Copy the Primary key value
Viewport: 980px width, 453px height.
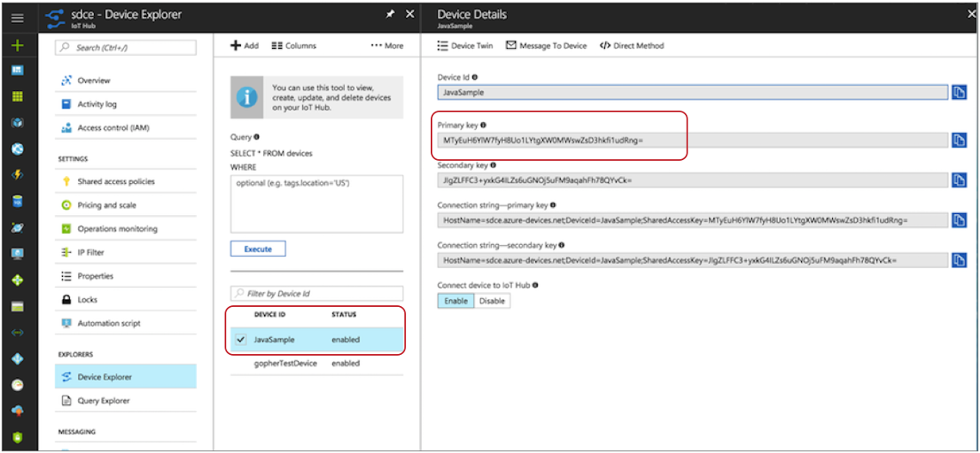(959, 139)
